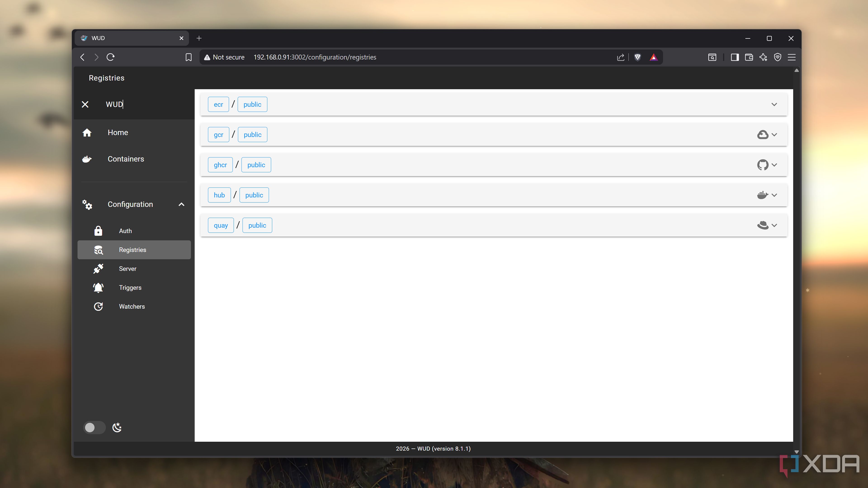
Task: Click the hub Docker icon
Action: (762, 195)
